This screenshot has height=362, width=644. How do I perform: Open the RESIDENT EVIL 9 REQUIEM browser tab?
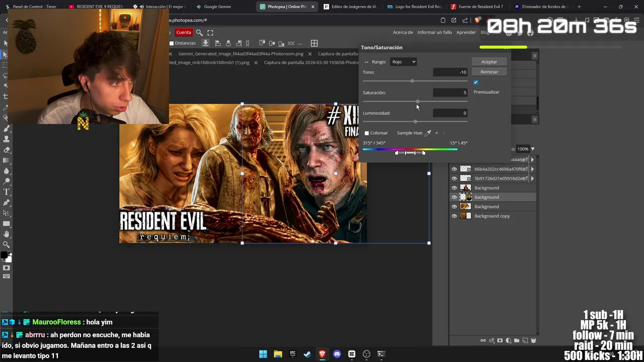[96, 7]
